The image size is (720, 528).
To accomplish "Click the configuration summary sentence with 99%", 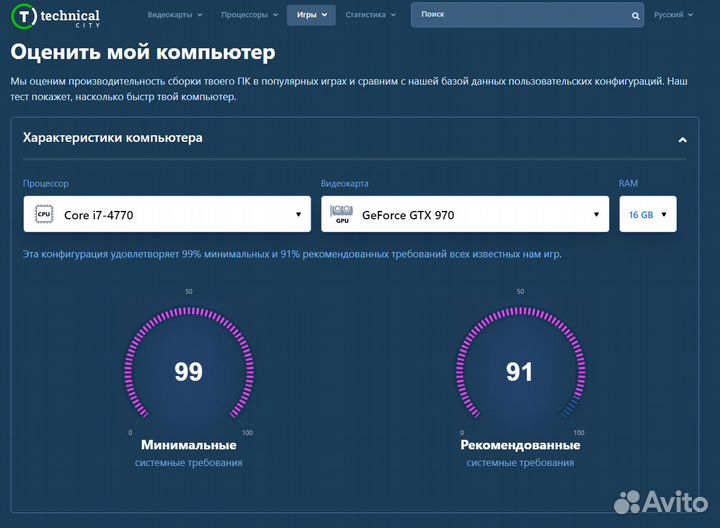I will [292, 254].
